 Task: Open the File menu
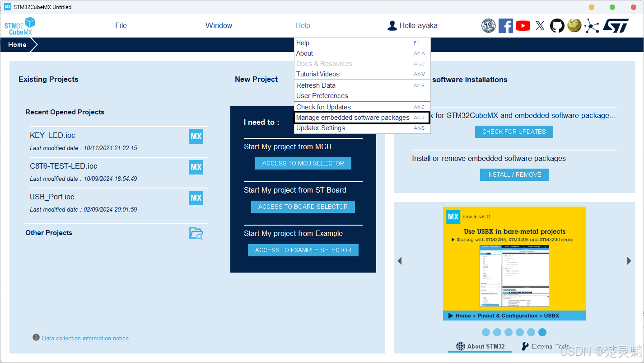pyautogui.click(x=121, y=26)
